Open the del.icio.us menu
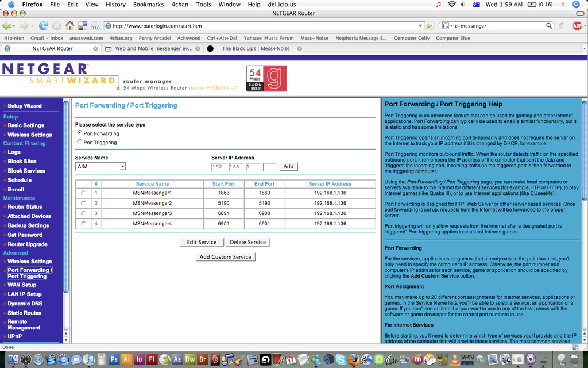Viewport: 588px width, 368px height. point(281,5)
